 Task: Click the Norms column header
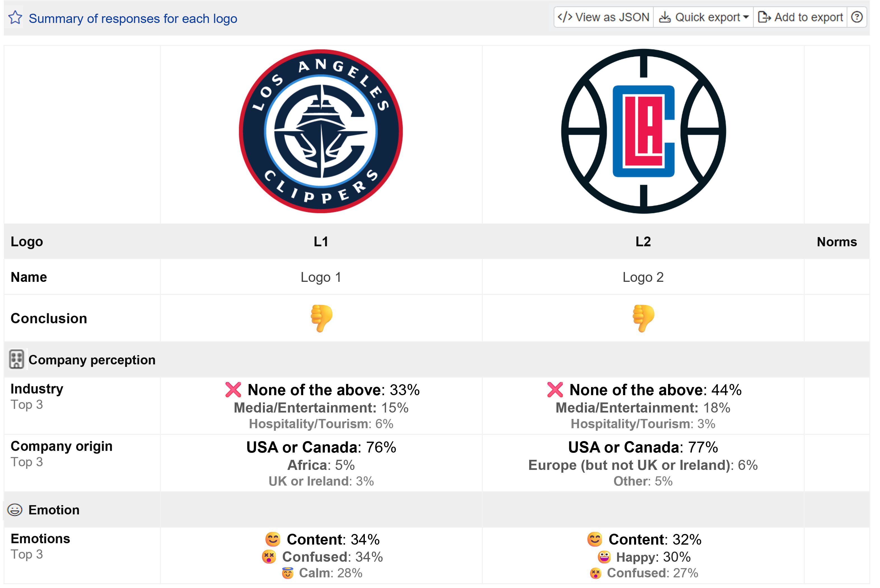[837, 242]
